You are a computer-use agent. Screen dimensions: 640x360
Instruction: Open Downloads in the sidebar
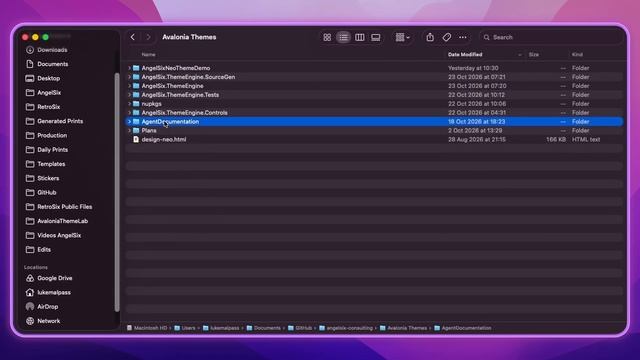(52, 50)
